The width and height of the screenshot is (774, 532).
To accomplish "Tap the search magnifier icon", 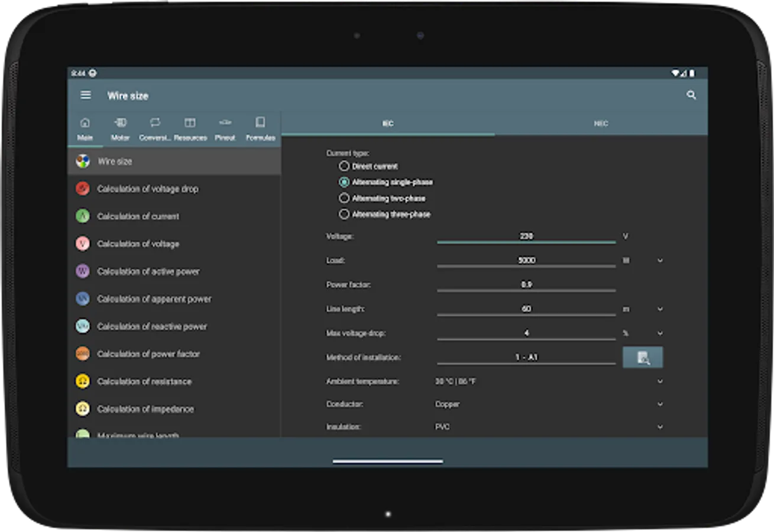I will [691, 95].
